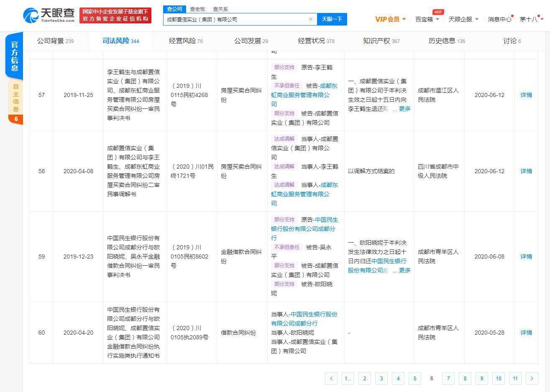Open the VIP会员 dropdown
The image size is (550, 392).
(x=390, y=19)
